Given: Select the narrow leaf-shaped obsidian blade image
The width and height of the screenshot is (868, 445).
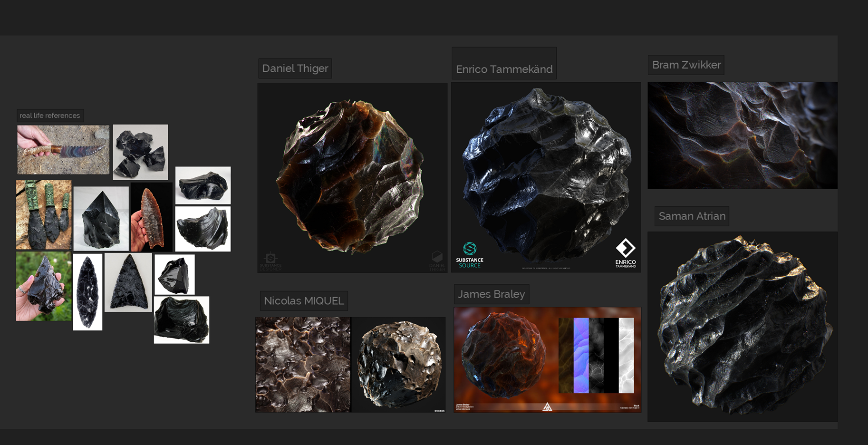Looking at the screenshot, I should click(87, 291).
